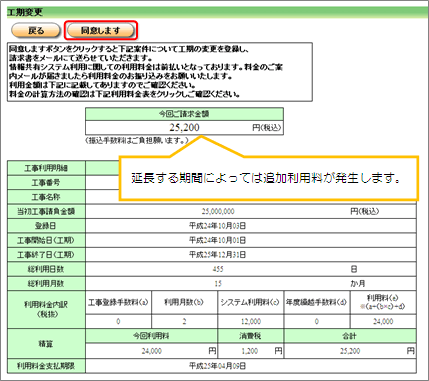Click the 当初工事請負金額 value 25,000,000
429x381 pixels.
pos(218,212)
